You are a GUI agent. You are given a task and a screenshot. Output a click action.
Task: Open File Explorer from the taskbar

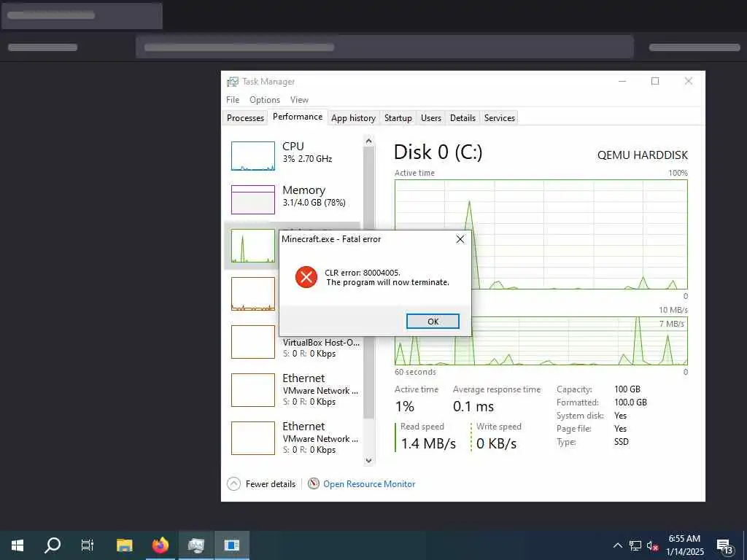124,545
